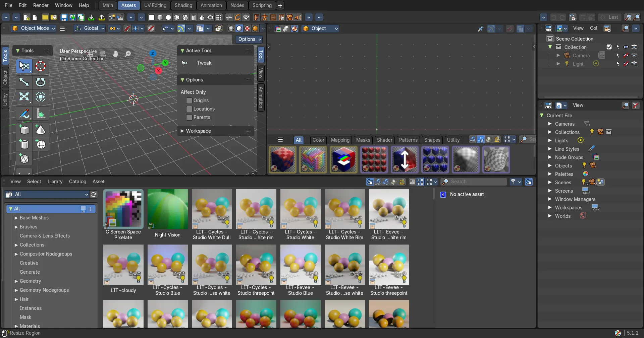Select the Patterns asset filter button
Image resolution: width=644 pixels, height=338 pixels.
pos(408,140)
